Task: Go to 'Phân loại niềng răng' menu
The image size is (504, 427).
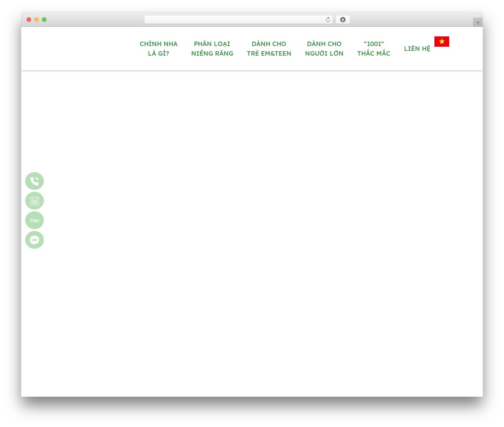Action: 212,48
